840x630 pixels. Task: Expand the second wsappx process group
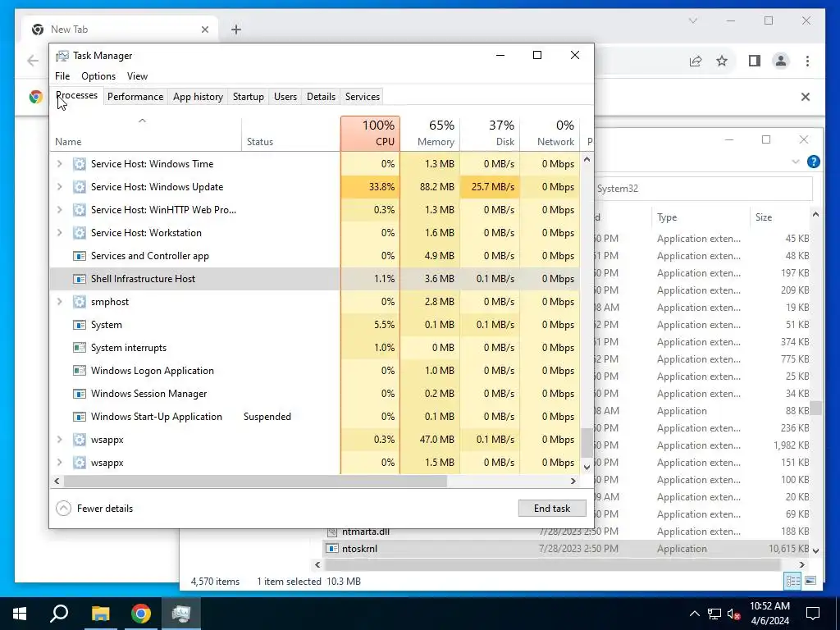(x=59, y=463)
